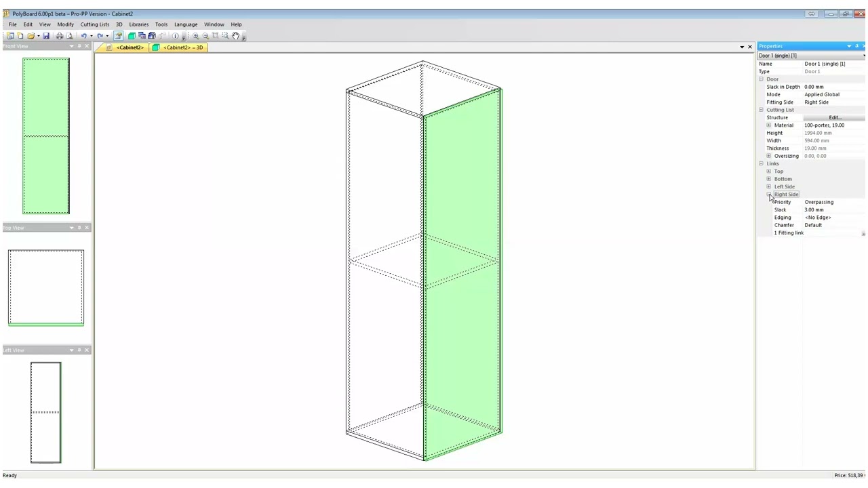This screenshot has width=868, height=488.
Task: Click the Structure Edit... button
Action: click(x=835, y=118)
